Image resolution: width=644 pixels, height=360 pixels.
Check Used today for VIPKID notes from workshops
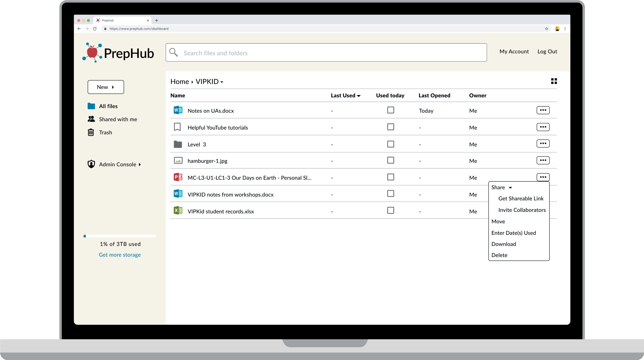click(x=391, y=194)
